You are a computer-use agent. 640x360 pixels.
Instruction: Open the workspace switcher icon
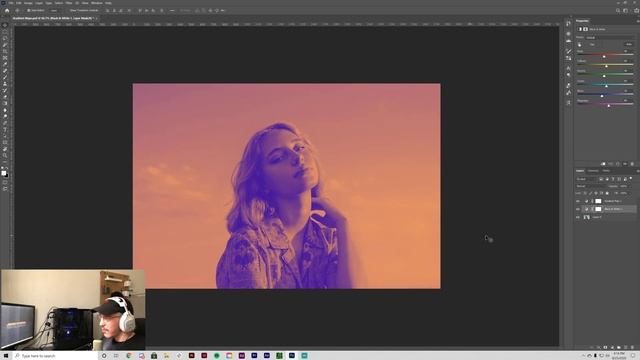pos(625,11)
